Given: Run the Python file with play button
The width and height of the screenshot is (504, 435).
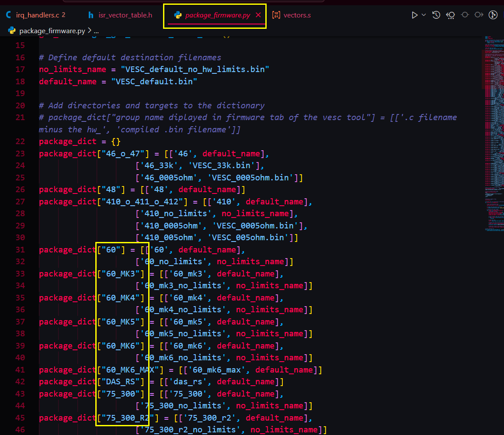Looking at the screenshot, I should [414, 15].
